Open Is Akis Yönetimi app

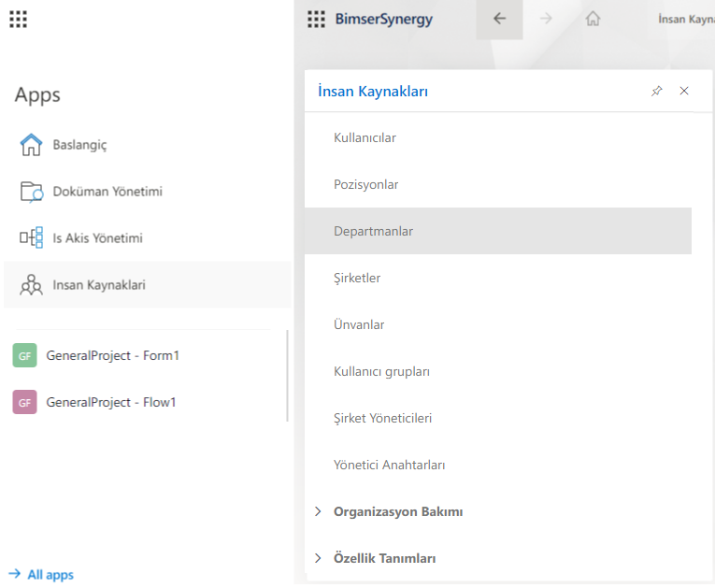coord(97,238)
